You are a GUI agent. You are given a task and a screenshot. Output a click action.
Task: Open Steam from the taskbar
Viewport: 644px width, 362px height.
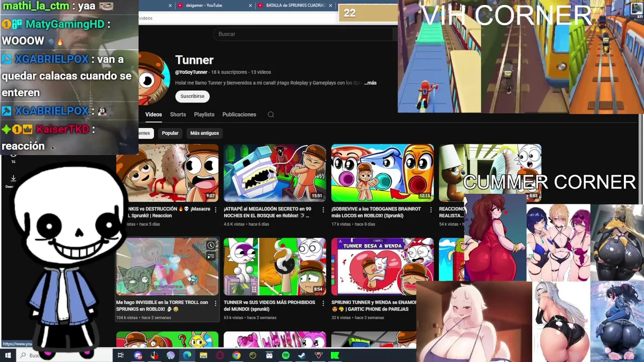tap(302, 355)
